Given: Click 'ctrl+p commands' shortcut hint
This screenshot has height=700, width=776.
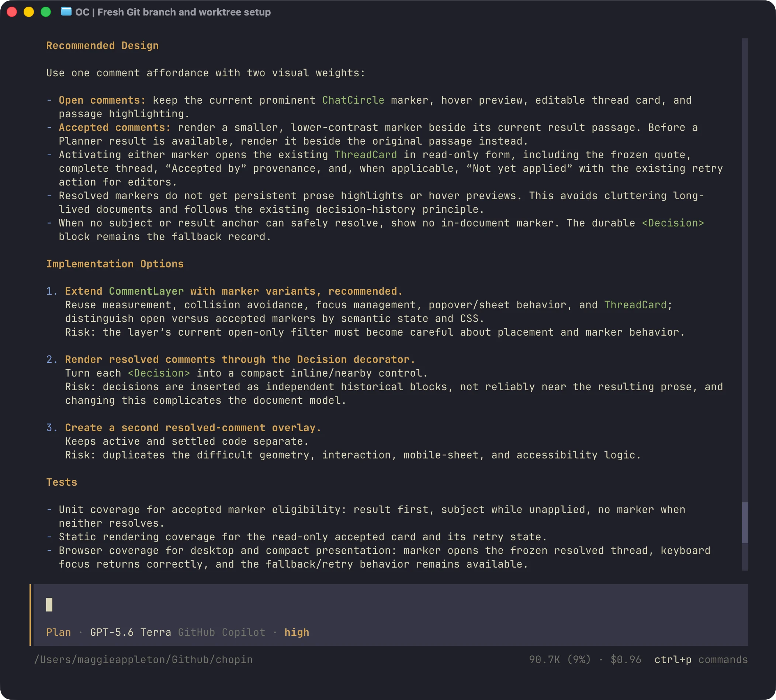Looking at the screenshot, I should [701, 659].
